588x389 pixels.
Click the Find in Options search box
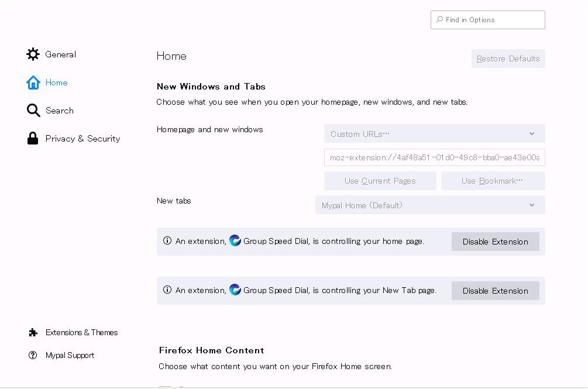(487, 19)
